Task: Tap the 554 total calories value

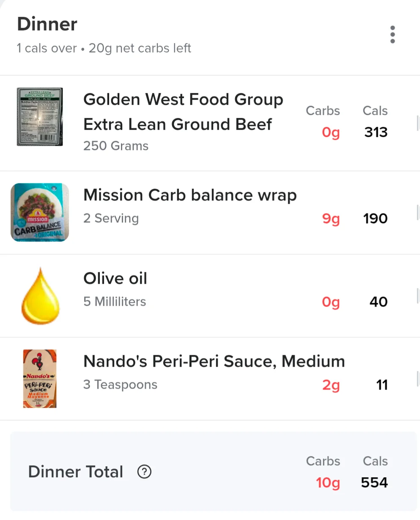Action: point(374,482)
